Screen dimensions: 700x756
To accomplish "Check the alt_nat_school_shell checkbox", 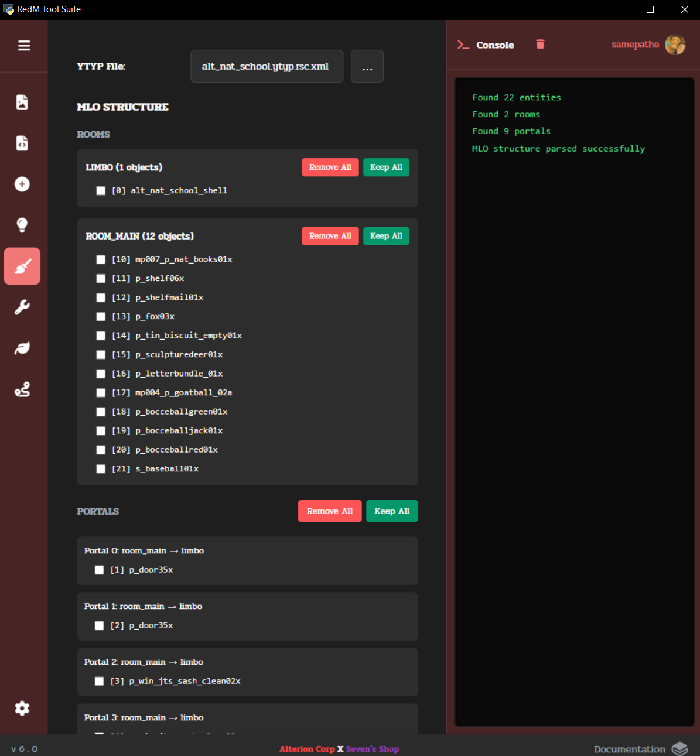I will click(x=101, y=191).
